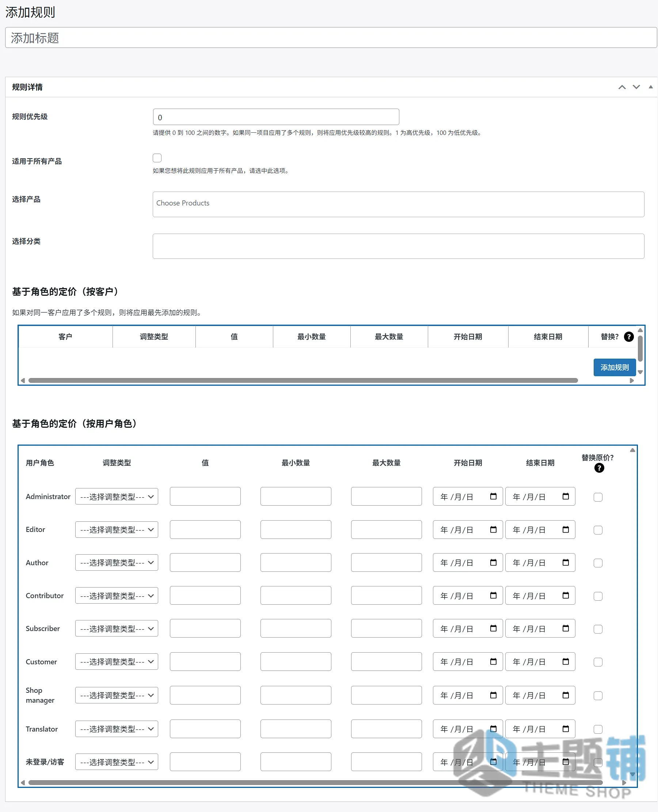Open adjustment type dropdown for Editor
The width and height of the screenshot is (658, 812).
(117, 529)
